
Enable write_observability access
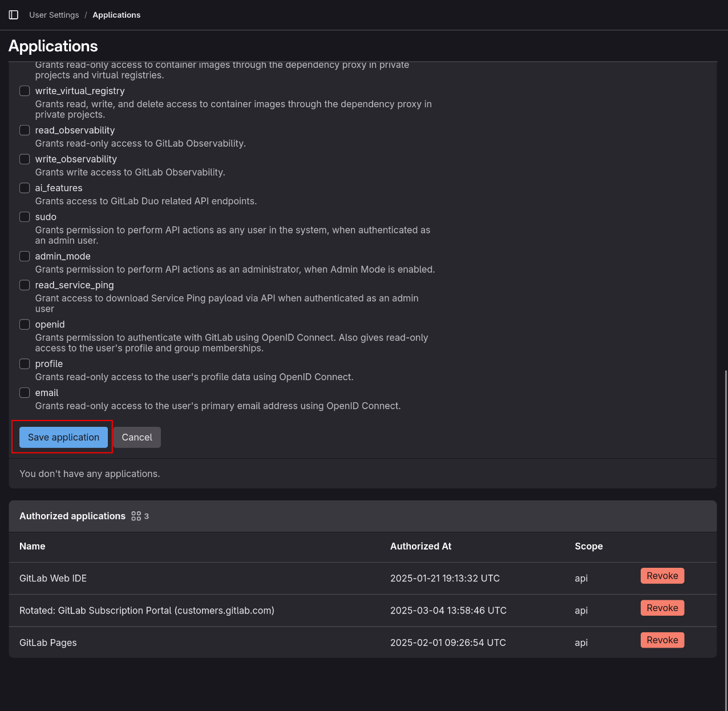pos(25,159)
